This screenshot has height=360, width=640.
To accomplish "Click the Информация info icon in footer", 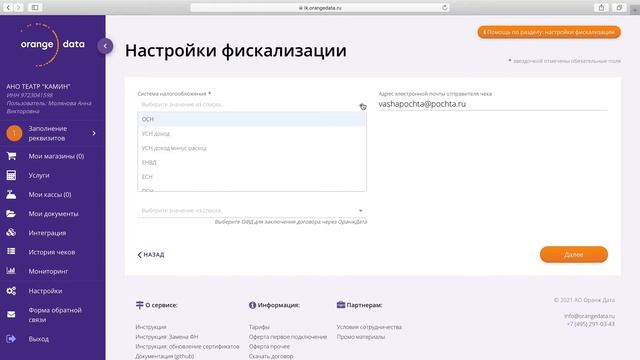I will (x=252, y=305).
